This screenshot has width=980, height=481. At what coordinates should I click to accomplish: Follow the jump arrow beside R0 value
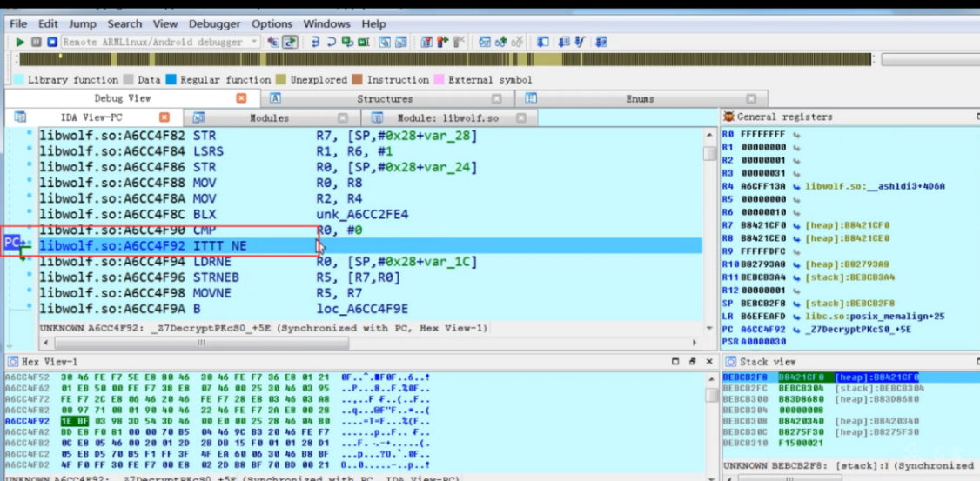(x=798, y=134)
